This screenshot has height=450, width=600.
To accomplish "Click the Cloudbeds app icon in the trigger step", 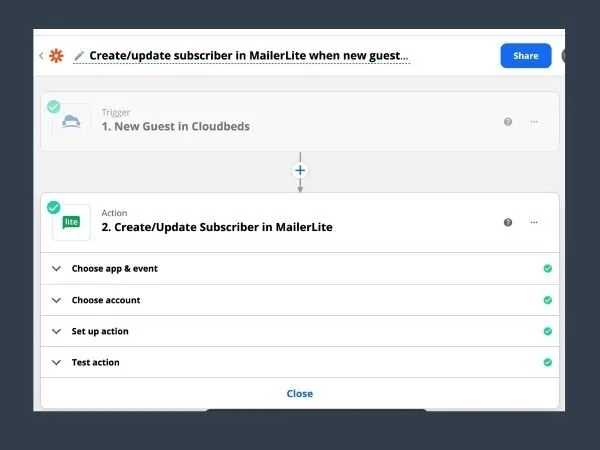I will point(71,122).
